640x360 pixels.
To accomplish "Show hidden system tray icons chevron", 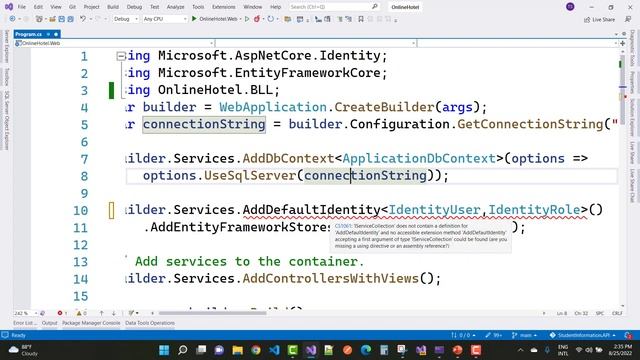I will click(x=520, y=350).
